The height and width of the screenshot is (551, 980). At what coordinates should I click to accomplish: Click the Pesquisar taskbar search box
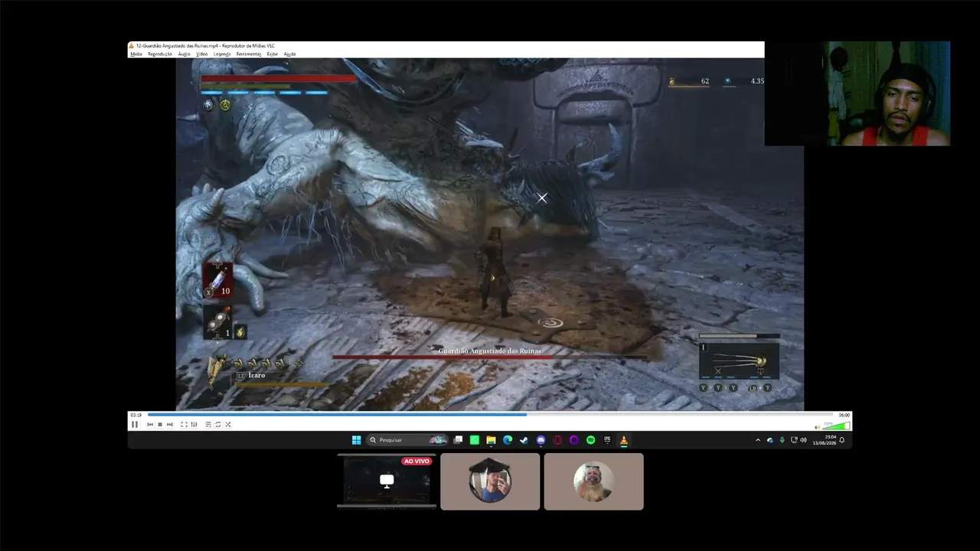pos(407,440)
